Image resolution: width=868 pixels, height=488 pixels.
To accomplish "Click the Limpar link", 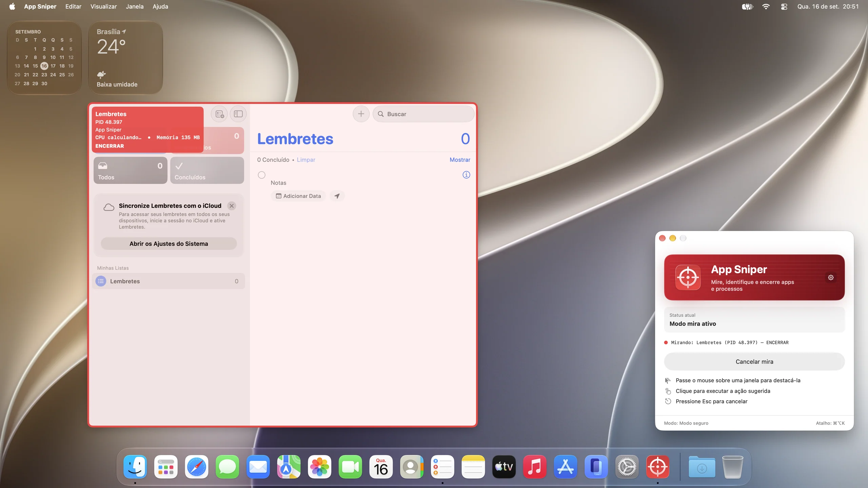I will (306, 160).
